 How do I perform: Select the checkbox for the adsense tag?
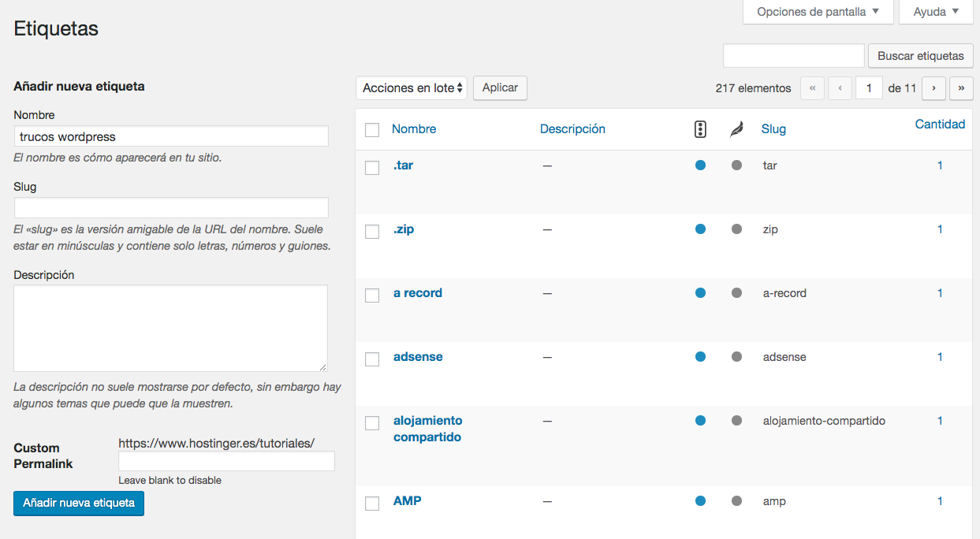pyautogui.click(x=372, y=359)
